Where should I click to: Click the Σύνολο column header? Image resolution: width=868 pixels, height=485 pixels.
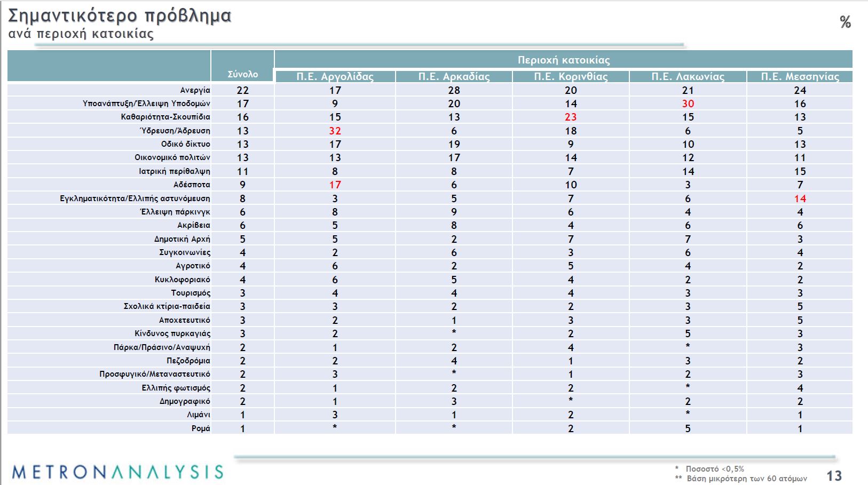click(x=242, y=74)
